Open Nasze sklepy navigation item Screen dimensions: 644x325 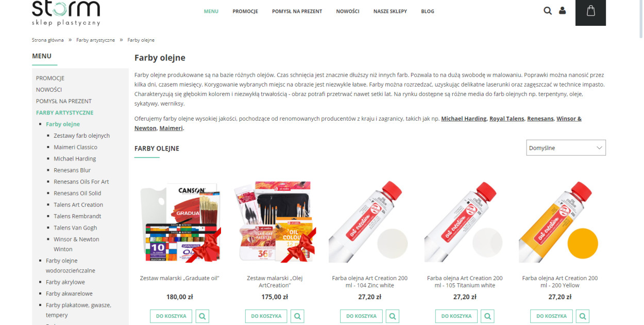(390, 11)
